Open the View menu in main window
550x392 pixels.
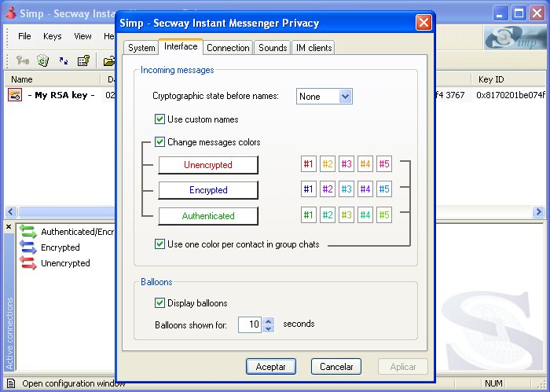[x=82, y=36]
